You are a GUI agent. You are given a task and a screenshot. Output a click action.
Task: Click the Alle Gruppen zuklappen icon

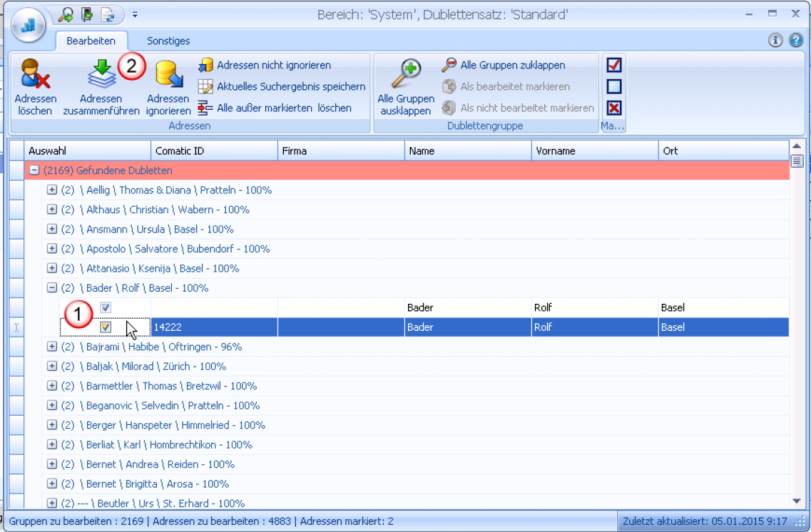[x=449, y=66]
